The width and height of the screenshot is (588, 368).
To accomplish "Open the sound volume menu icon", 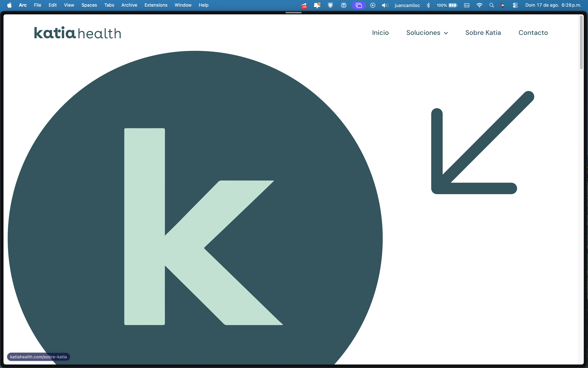I will (x=385, y=5).
